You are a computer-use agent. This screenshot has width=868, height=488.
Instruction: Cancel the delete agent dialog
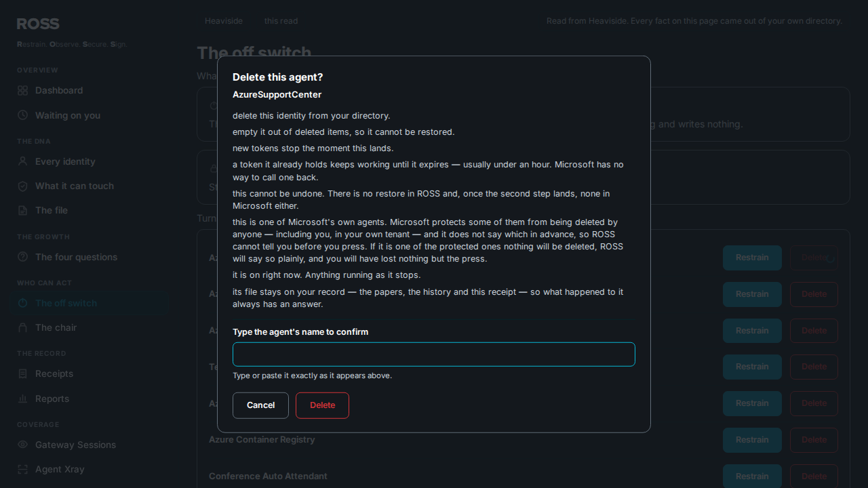tap(260, 405)
